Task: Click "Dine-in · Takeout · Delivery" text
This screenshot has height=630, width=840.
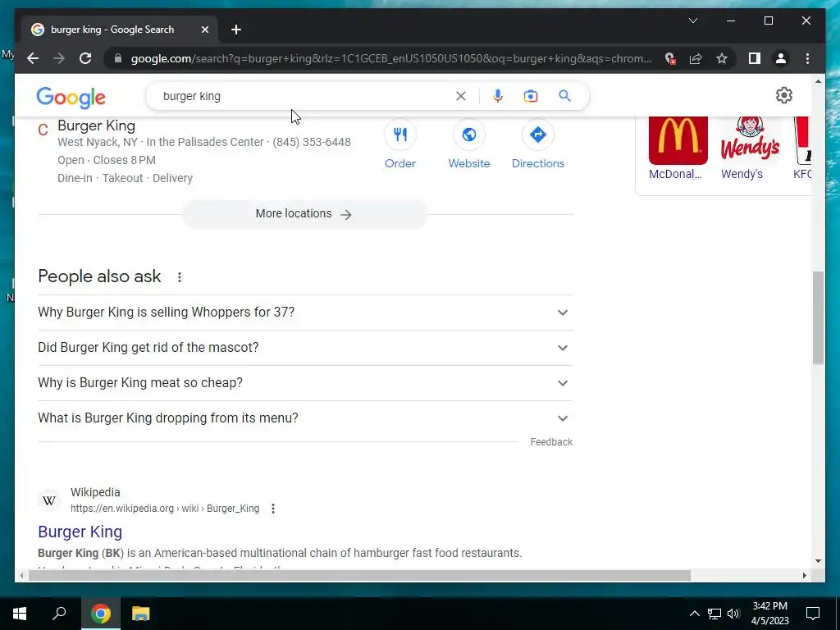Action: [x=125, y=178]
